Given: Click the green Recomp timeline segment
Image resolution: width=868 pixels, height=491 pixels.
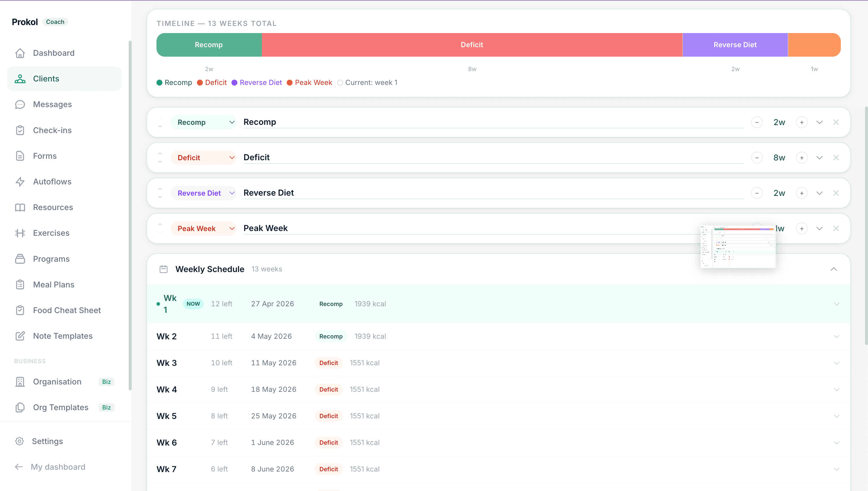Looking at the screenshot, I should tap(209, 45).
